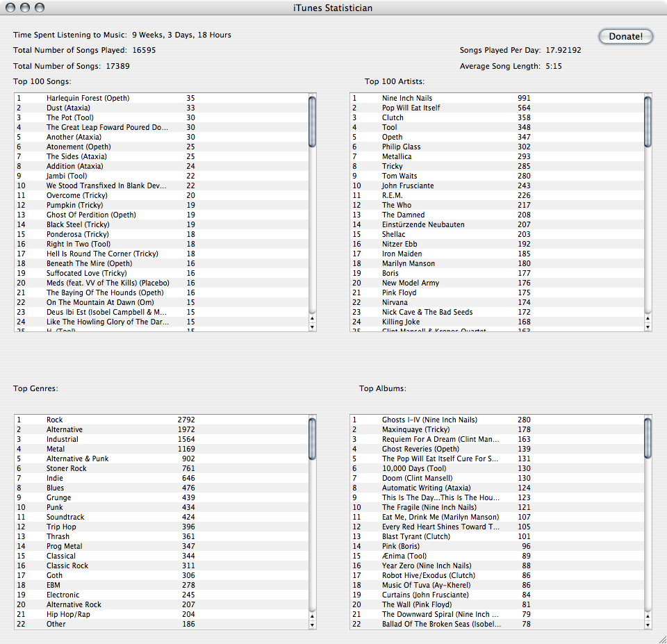Select genre 'Metal'
667x644 pixels.
161,449
